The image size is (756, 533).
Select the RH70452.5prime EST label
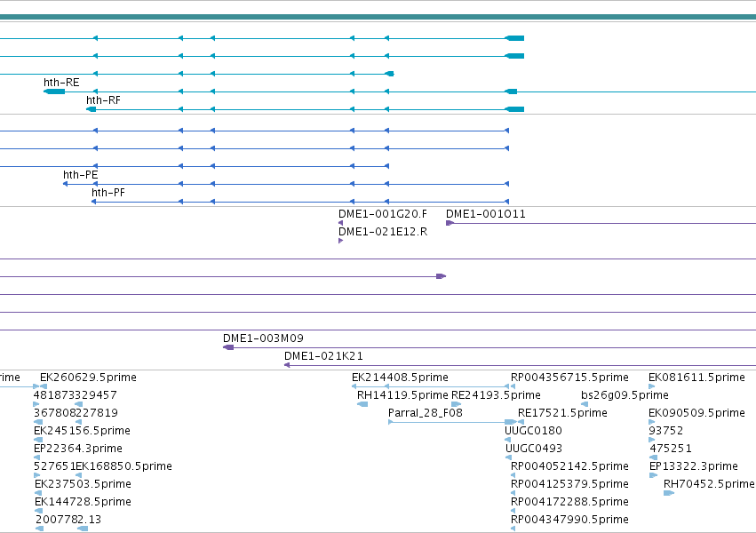709,484
